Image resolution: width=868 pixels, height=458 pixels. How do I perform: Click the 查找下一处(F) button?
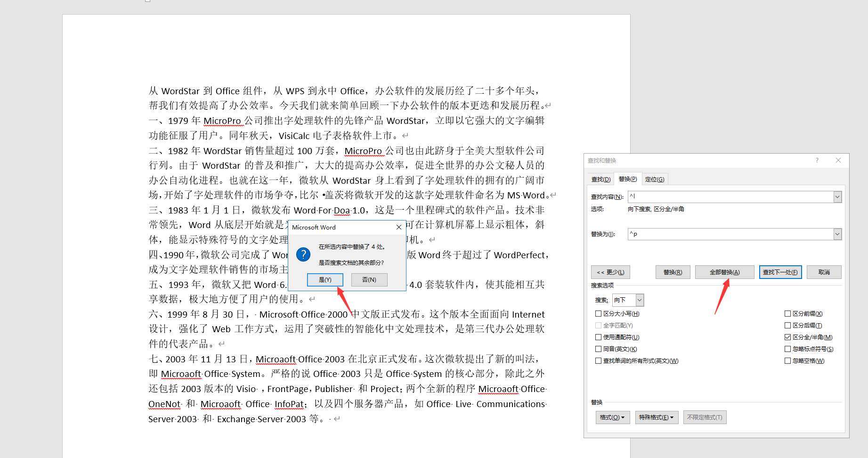[780, 272]
